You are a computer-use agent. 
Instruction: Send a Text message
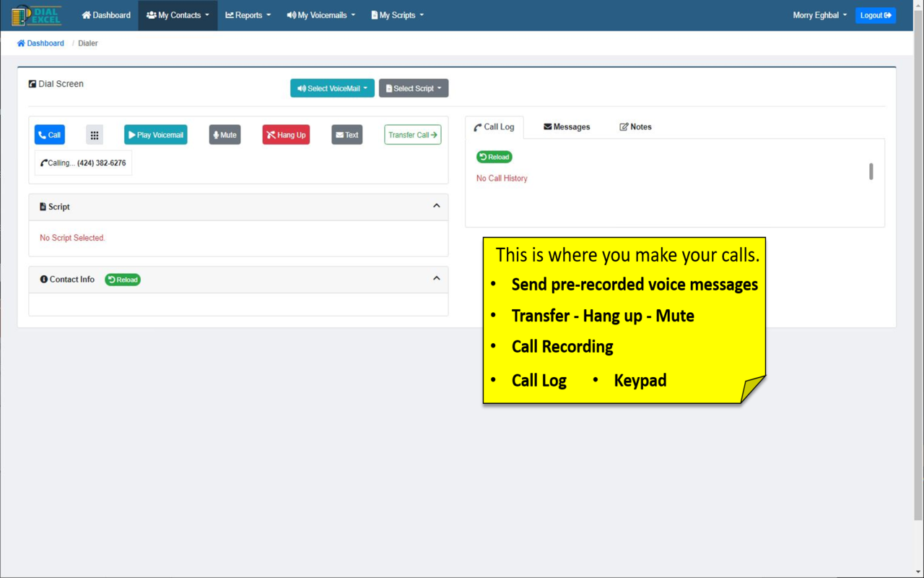point(347,135)
